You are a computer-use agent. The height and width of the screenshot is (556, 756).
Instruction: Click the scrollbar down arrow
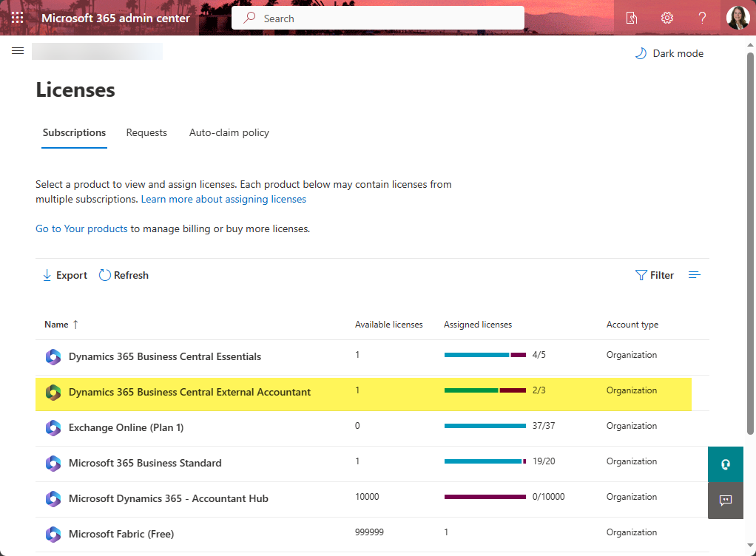coord(750,546)
